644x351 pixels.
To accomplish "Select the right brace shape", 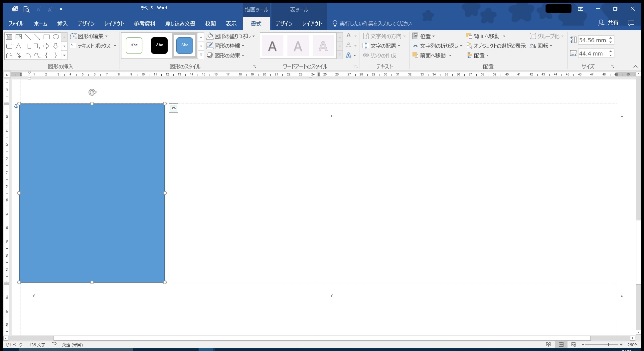I will pyautogui.click(x=56, y=56).
